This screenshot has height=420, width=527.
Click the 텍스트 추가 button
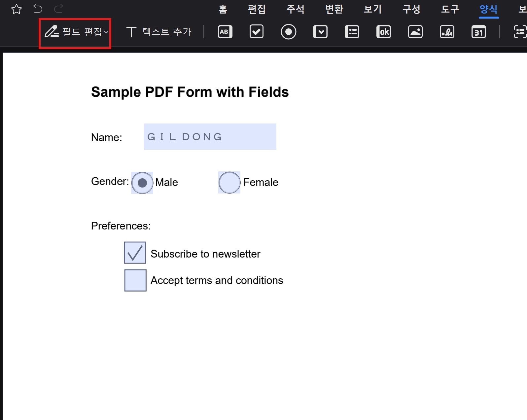(x=159, y=32)
